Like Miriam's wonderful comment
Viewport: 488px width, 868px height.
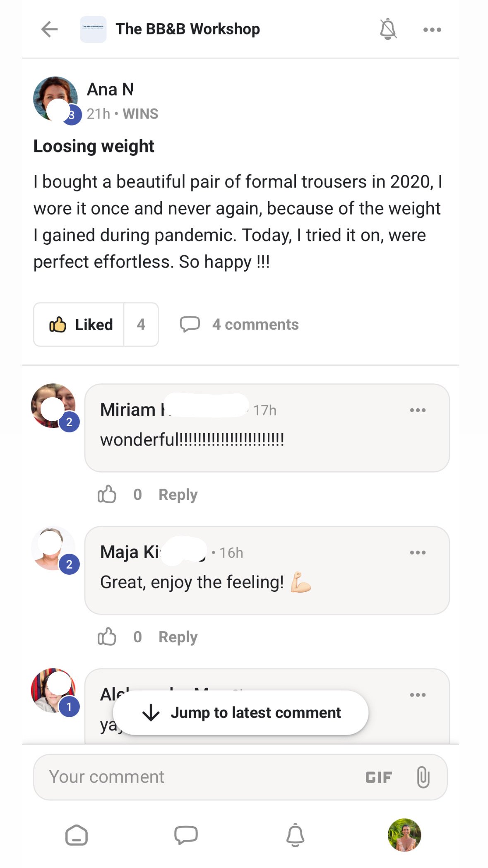tap(107, 494)
